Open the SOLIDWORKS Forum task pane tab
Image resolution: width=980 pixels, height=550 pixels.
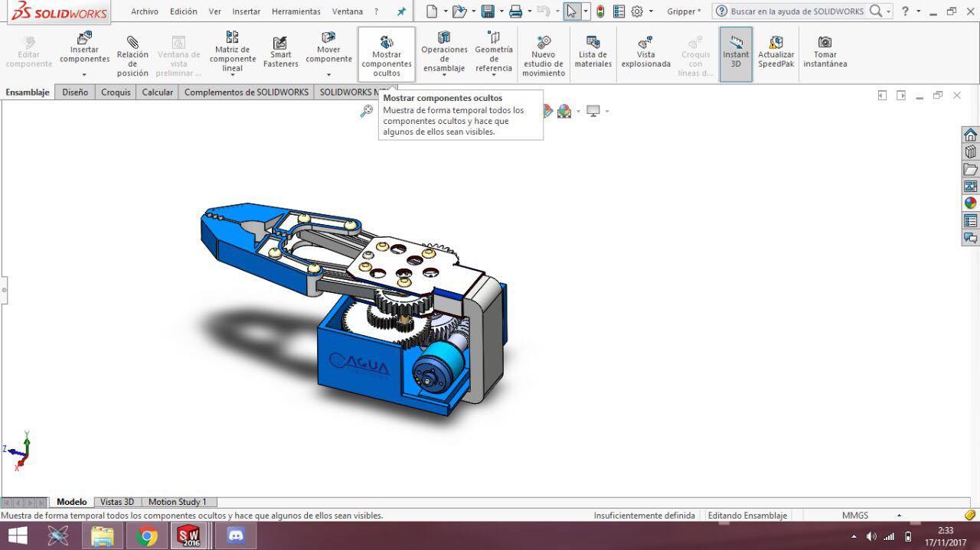tap(970, 238)
